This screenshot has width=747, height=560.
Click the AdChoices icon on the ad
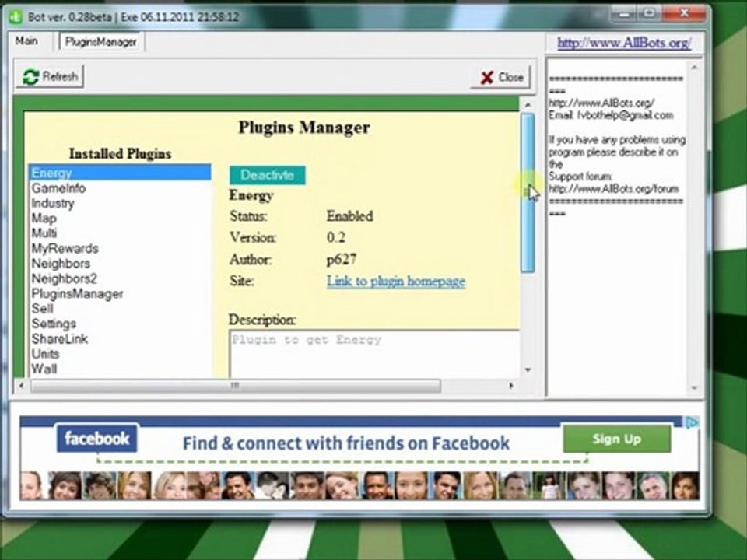click(x=693, y=422)
